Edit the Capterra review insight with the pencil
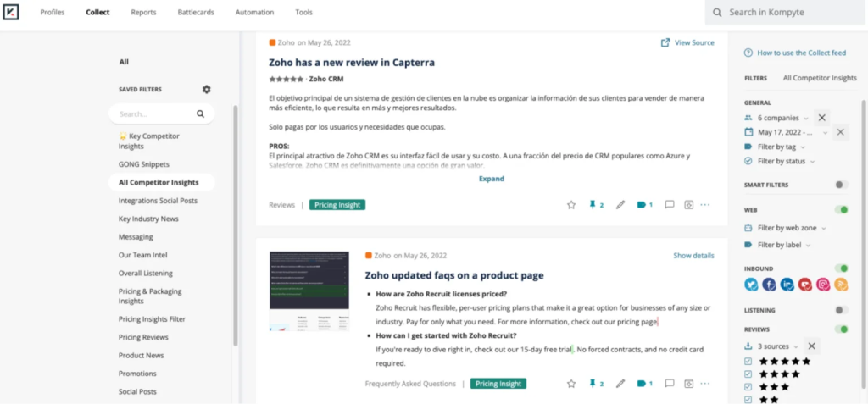The height and width of the screenshot is (404, 868). 620,205
